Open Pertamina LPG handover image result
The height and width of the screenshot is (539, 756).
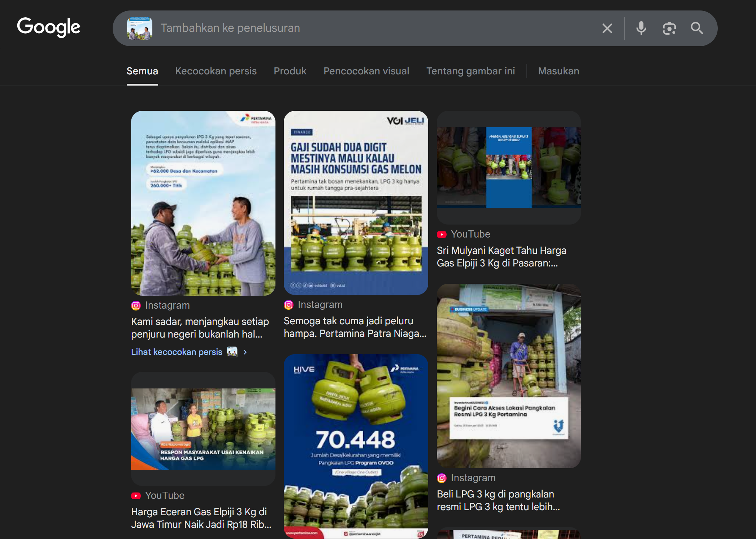pyautogui.click(x=203, y=203)
